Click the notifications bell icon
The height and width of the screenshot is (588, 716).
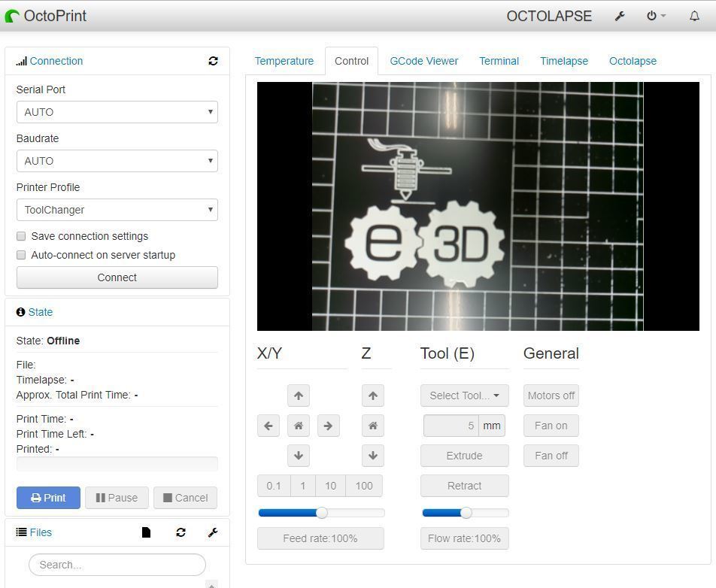694,16
